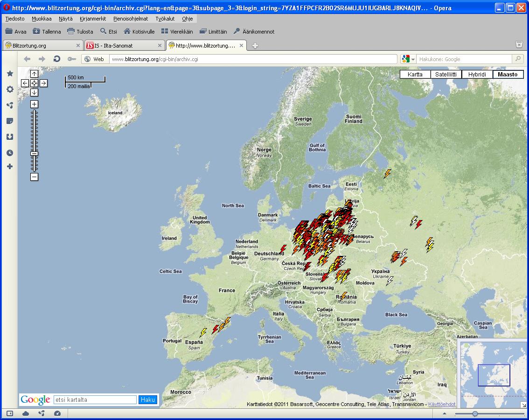
Task: Switch map to Satelliitti view
Action: pyautogui.click(x=446, y=75)
